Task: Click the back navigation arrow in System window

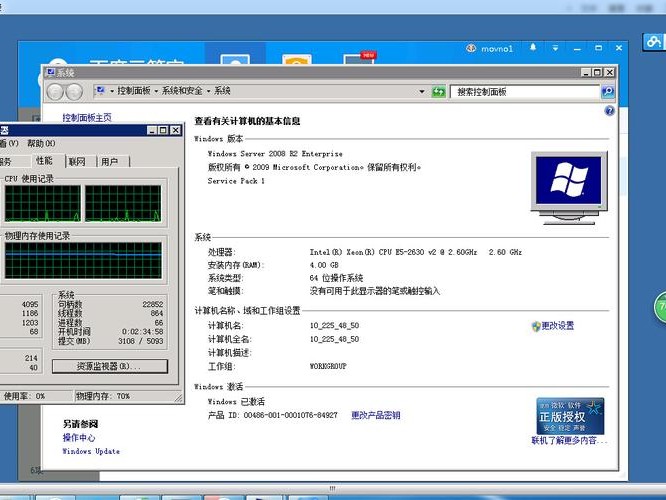Action: click(56, 92)
